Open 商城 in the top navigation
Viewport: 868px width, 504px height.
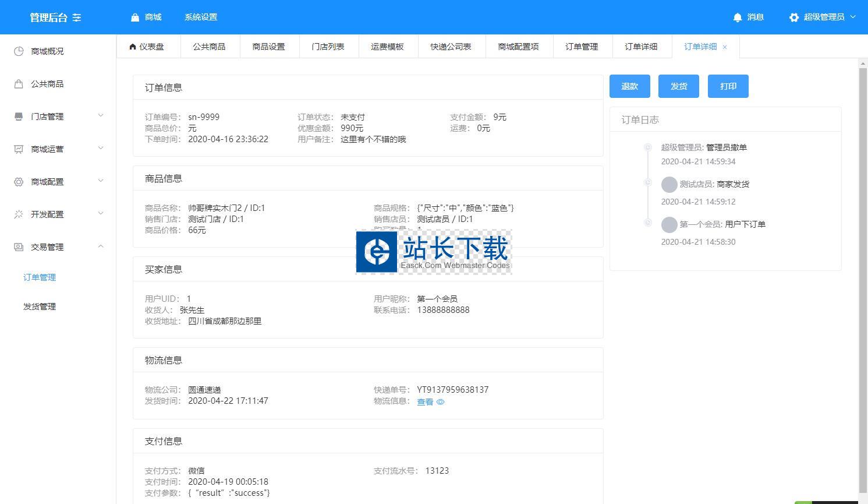click(153, 17)
